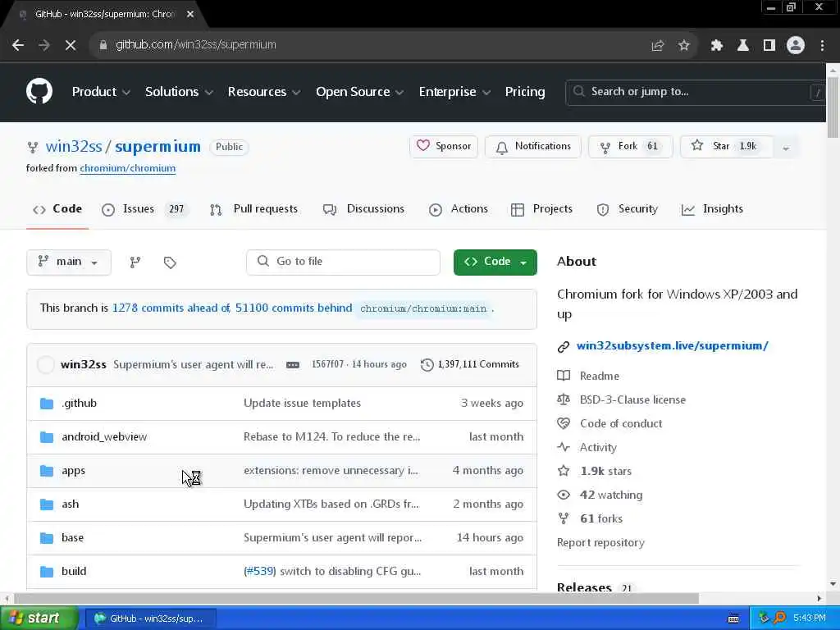
Task: Open the Resources menu
Action: (263, 92)
